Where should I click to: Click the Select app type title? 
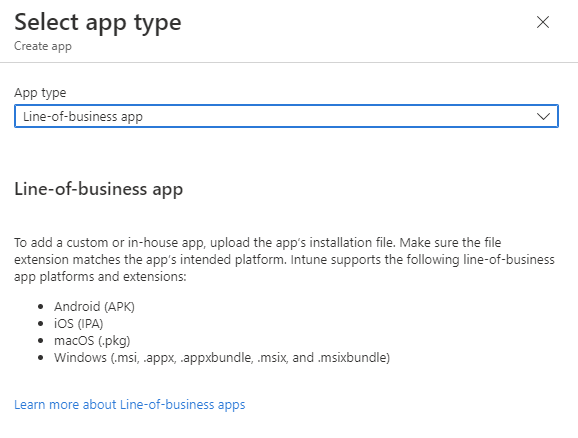pyautogui.click(x=98, y=22)
